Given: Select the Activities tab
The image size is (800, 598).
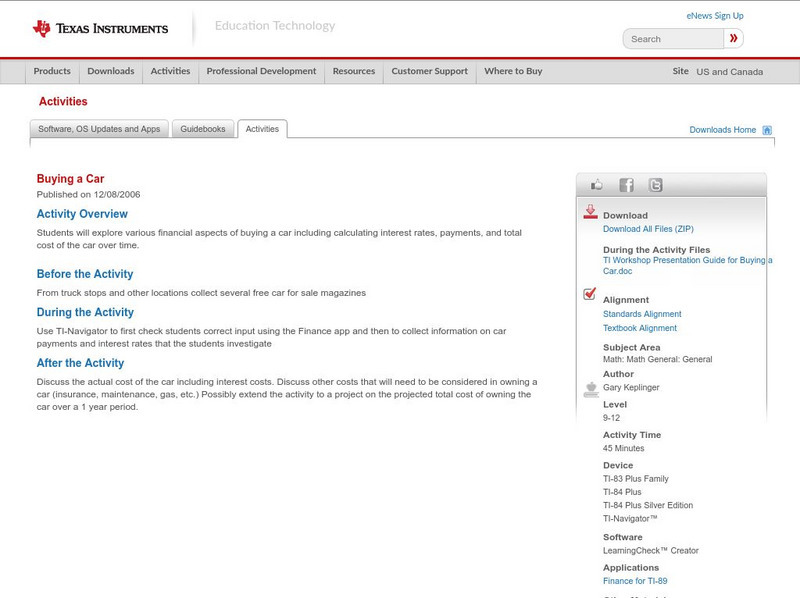Looking at the screenshot, I should click(262, 129).
